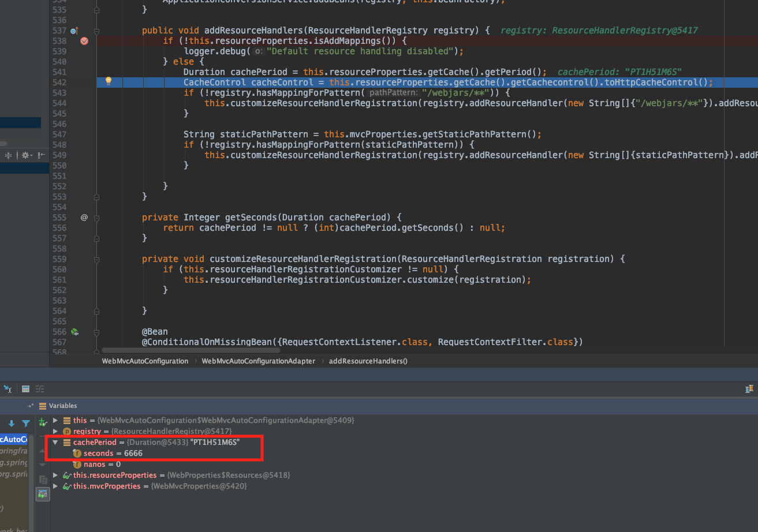
Task: Toggle the blue filter icon in left panel
Action: [x=25, y=423]
